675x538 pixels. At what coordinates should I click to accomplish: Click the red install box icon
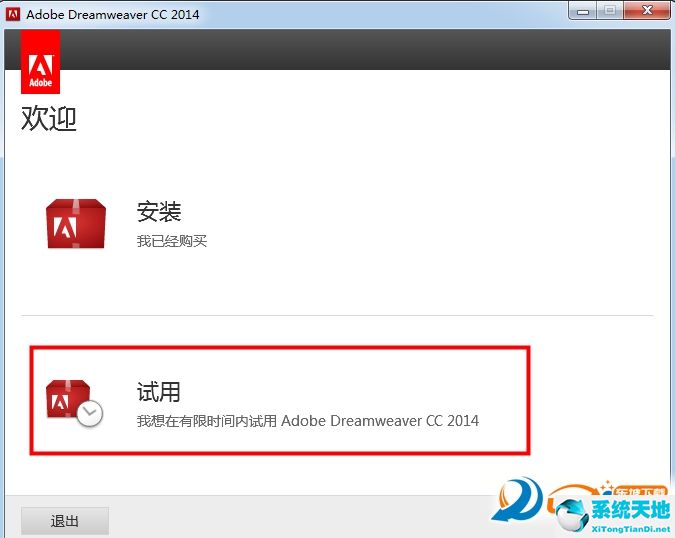(75, 223)
